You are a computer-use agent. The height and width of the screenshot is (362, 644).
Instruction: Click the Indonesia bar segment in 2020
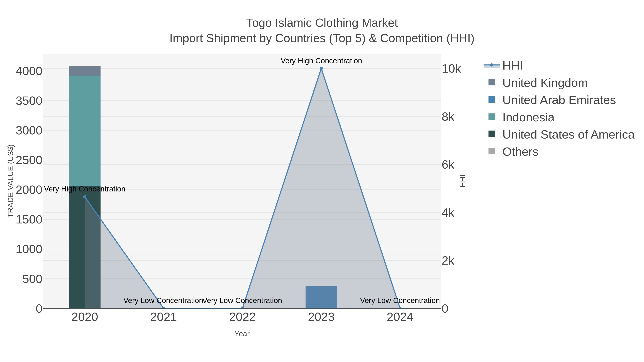(x=85, y=131)
